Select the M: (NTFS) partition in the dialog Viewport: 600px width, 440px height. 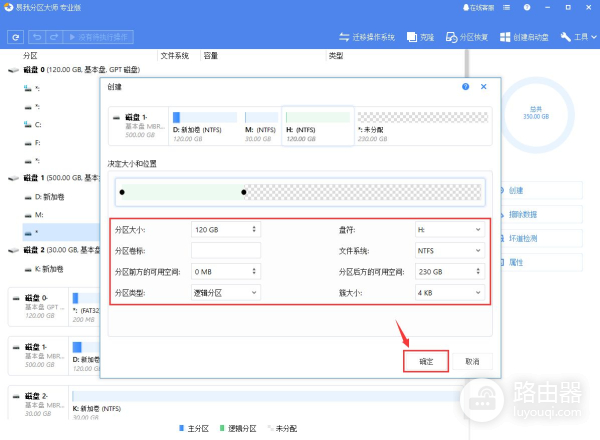point(261,126)
